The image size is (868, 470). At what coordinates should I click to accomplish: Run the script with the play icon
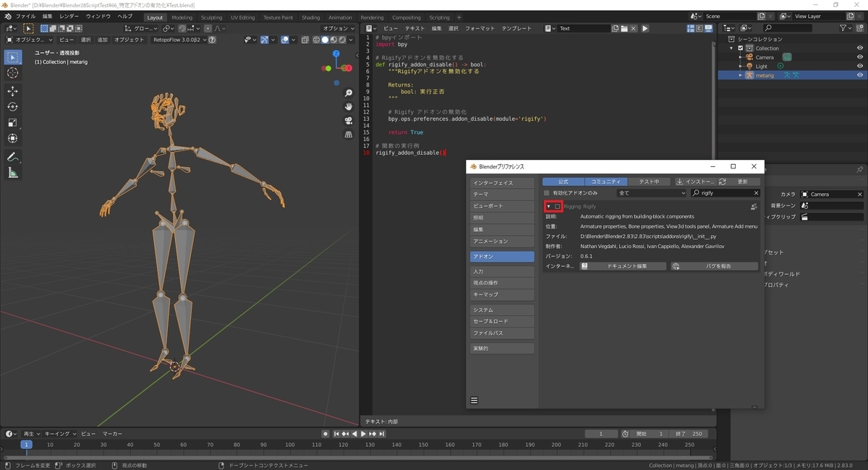point(645,29)
